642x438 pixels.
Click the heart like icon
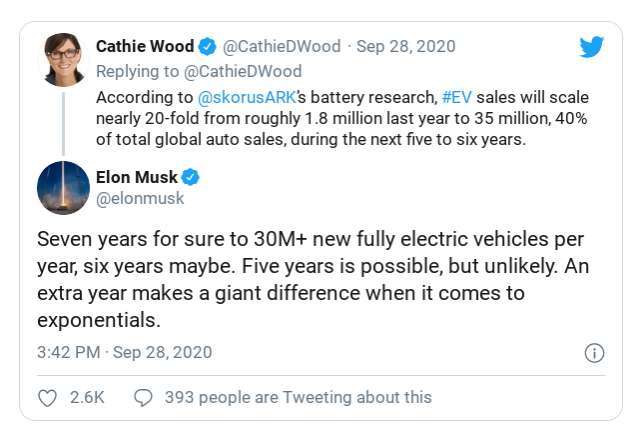tap(47, 398)
